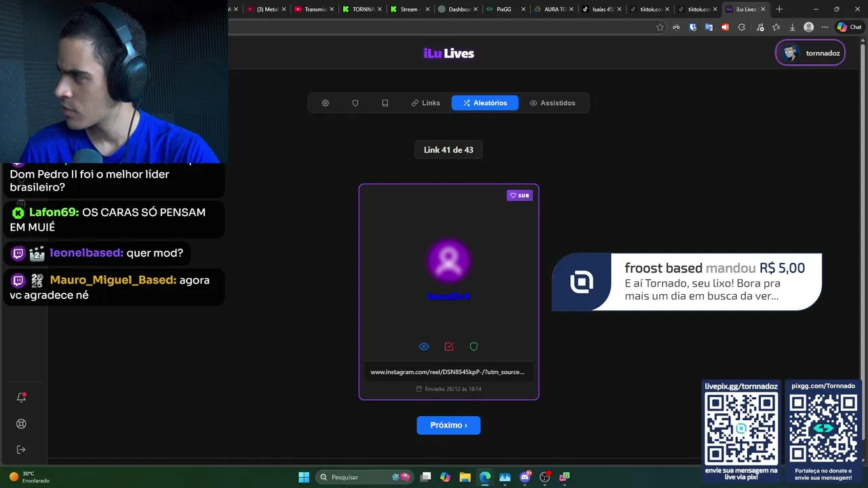868x488 pixels.
Task: Open the tornnadoz profile menu
Action: coord(810,53)
